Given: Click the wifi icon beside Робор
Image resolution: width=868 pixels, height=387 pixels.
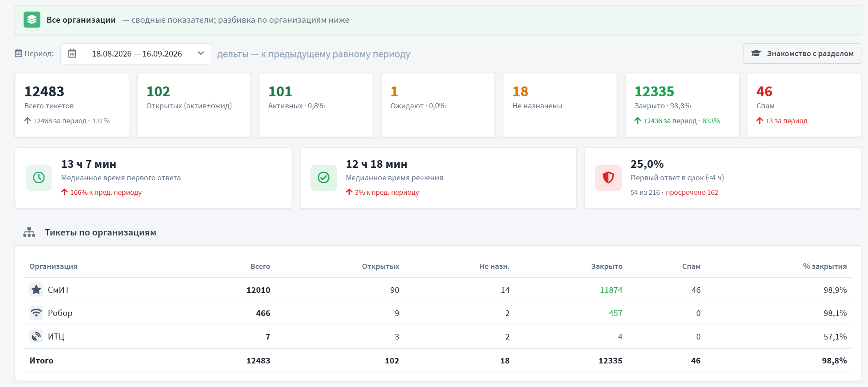Looking at the screenshot, I should (36, 313).
